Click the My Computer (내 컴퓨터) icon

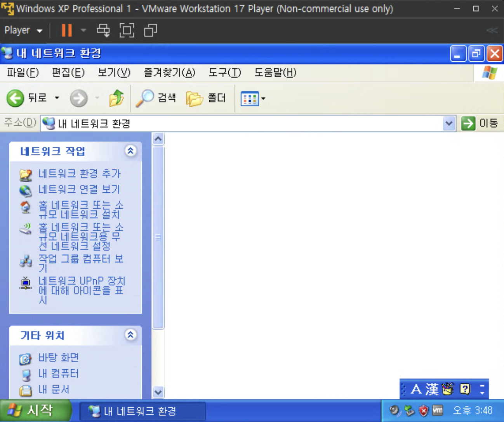coord(26,375)
